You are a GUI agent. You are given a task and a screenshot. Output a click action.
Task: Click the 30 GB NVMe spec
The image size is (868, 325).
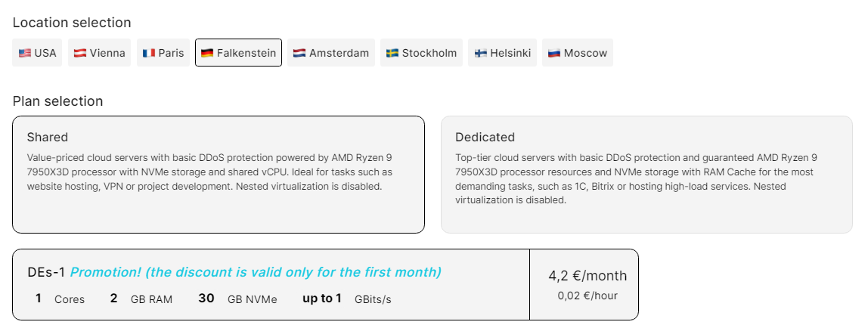(x=237, y=299)
